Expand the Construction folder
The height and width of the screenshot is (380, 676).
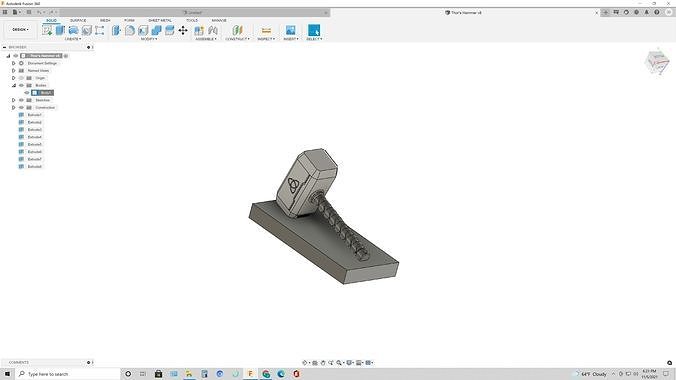(13, 107)
